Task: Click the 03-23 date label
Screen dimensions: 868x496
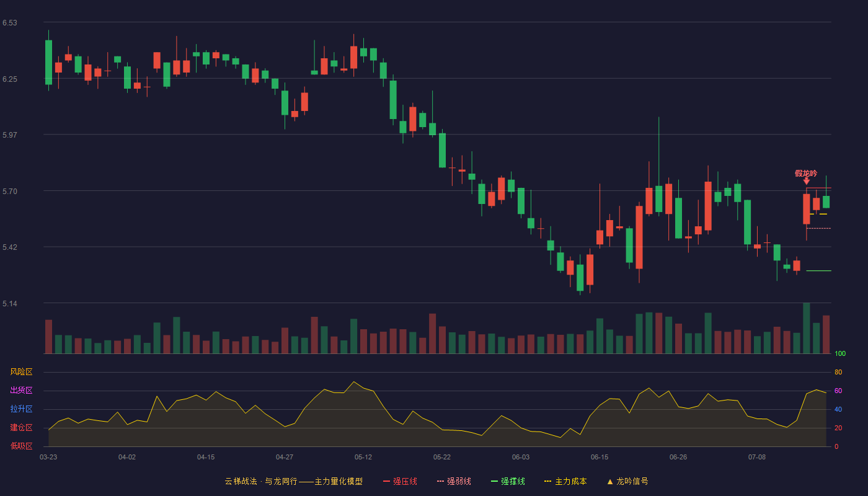Action: click(48, 457)
